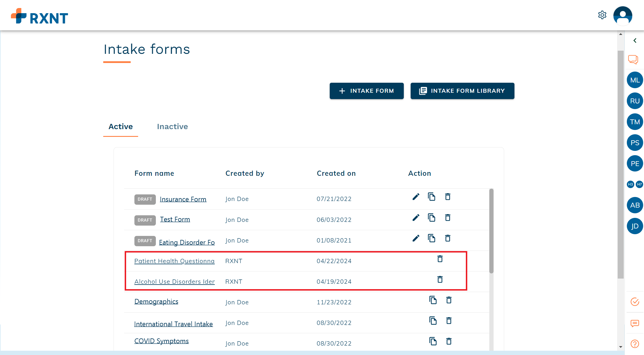Select the ML user avatar
Screen dimensions: 644x355
click(x=635, y=80)
